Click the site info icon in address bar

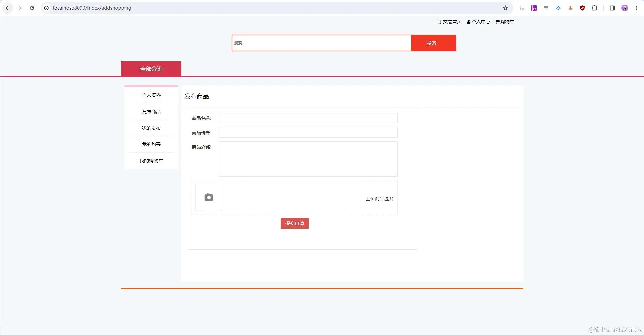[x=46, y=8]
